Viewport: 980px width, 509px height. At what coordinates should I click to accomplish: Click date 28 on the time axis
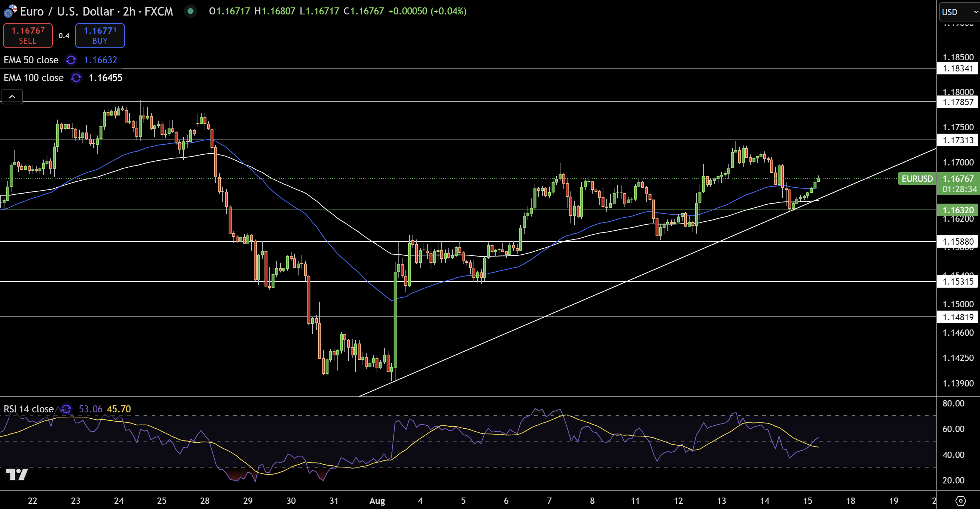coord(205,500)
